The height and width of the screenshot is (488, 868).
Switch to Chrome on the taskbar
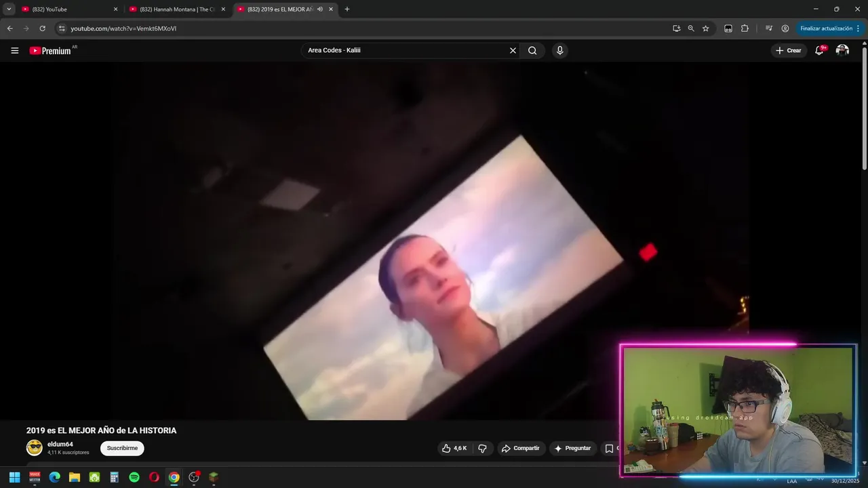174,477
